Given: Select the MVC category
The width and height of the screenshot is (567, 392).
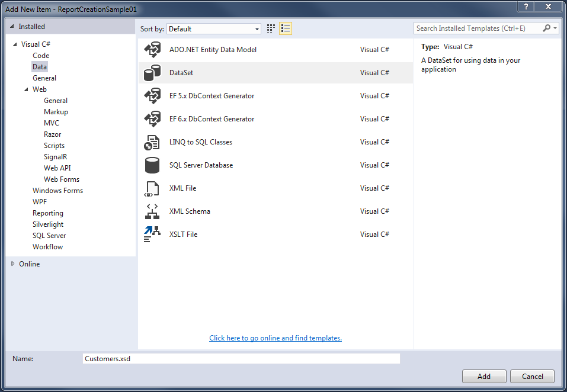Looking at the screenshot, I should click(x=52, y=123).
